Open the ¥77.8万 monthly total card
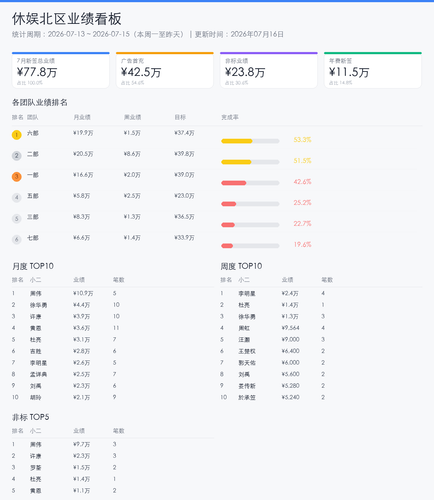 point(61,70)
